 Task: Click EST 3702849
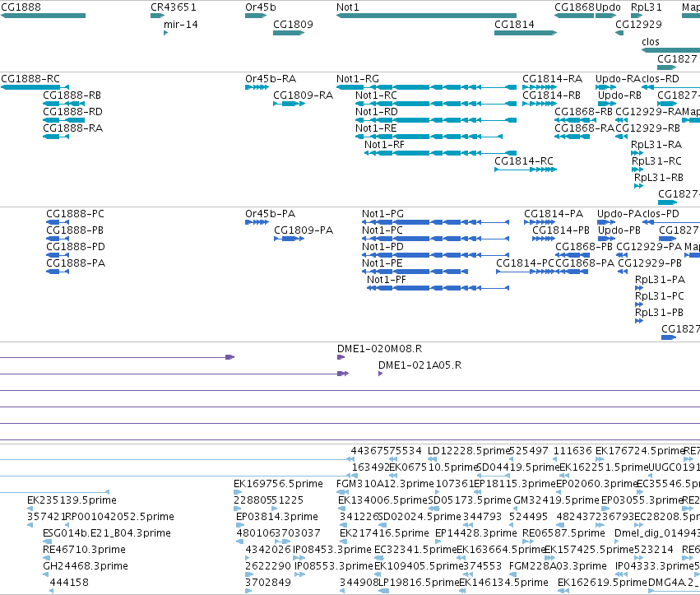[248, 592]
